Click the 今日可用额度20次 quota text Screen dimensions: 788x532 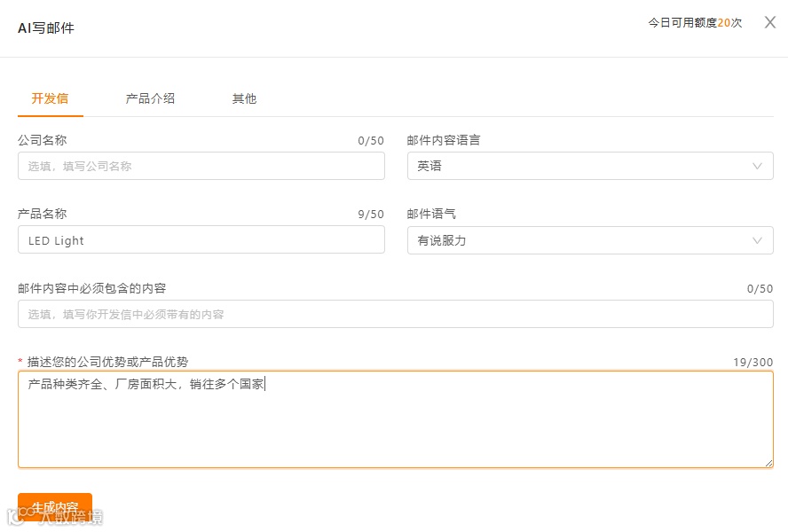click(x=695, y=22)
